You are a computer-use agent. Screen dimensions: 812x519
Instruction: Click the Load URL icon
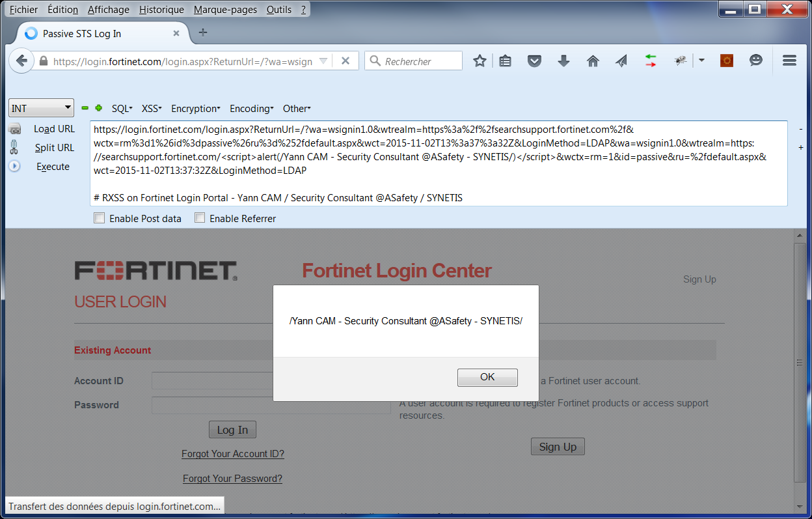point(15,129)
